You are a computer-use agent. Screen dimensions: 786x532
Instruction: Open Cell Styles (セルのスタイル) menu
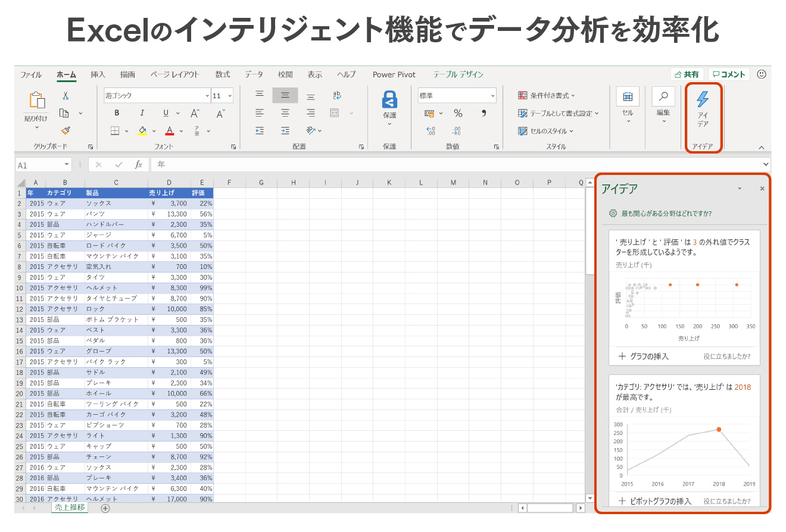click(545, 131)
